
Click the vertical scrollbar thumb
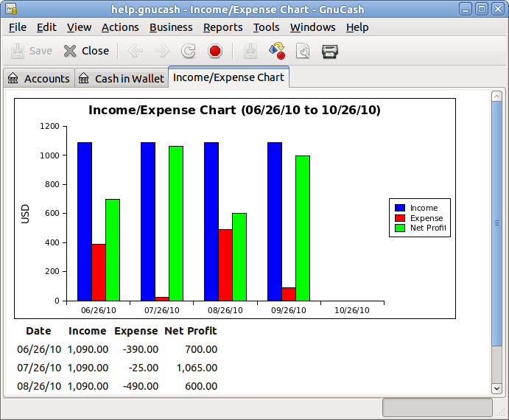coord(496,223)
